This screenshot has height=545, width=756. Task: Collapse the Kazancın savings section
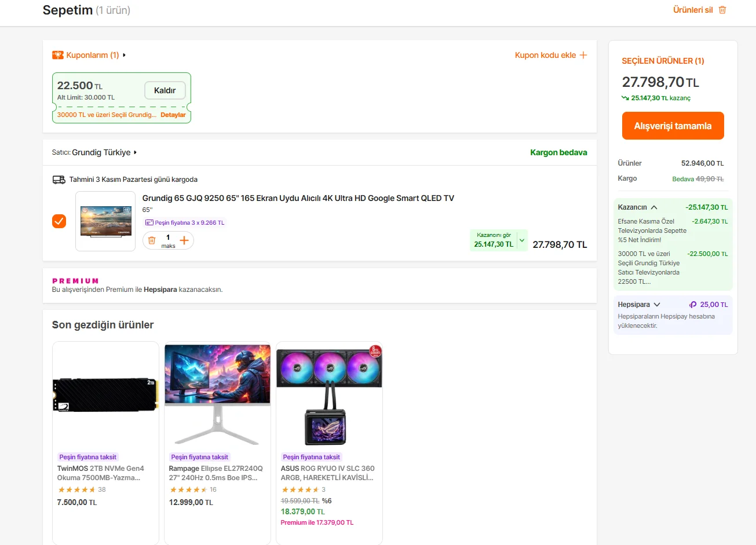point(654,207)
